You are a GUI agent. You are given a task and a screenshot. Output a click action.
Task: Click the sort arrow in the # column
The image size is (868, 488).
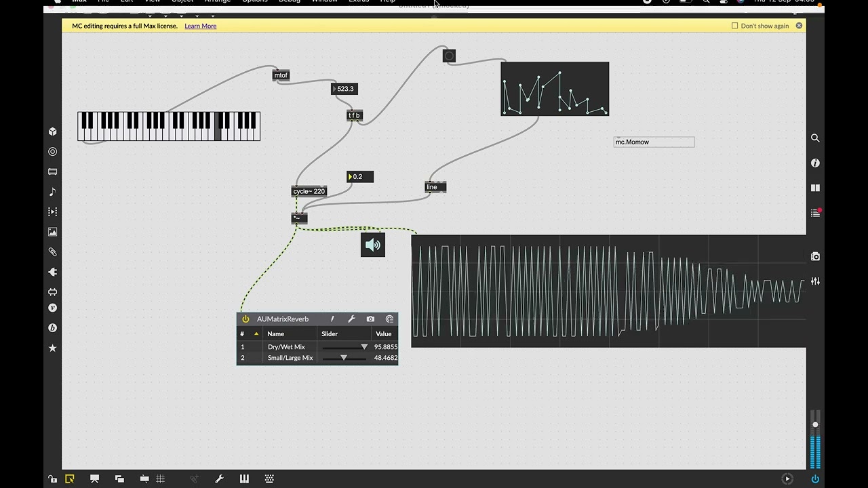256,333
